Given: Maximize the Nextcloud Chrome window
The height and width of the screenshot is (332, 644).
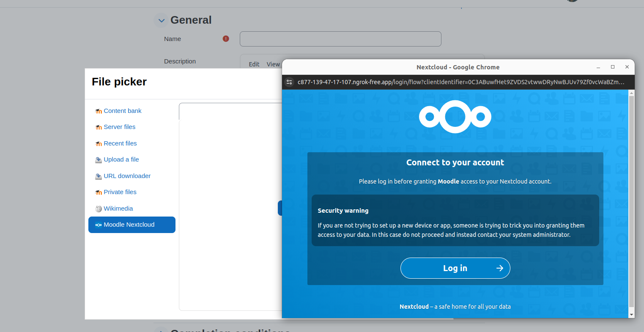Looking at the screenshot, I should tap(613, 67).
